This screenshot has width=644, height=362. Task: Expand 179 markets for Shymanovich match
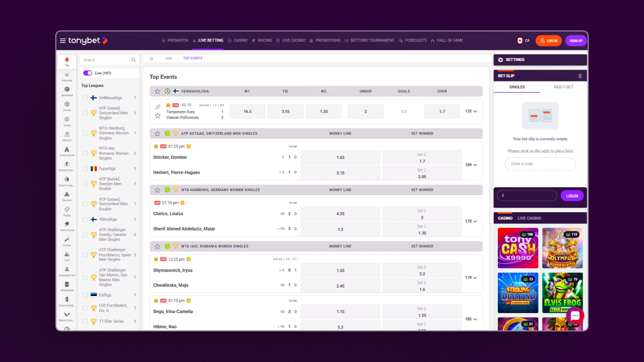coord(471,278)
